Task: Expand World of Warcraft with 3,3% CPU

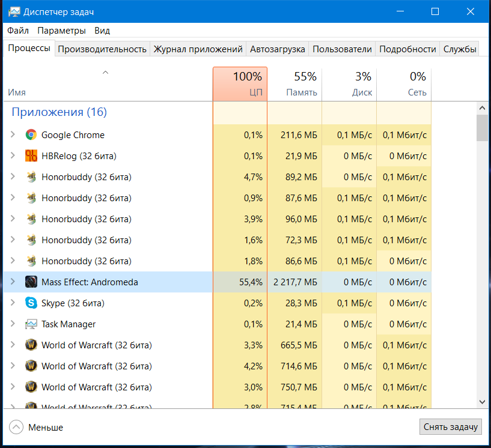Action: coord(13,345)
